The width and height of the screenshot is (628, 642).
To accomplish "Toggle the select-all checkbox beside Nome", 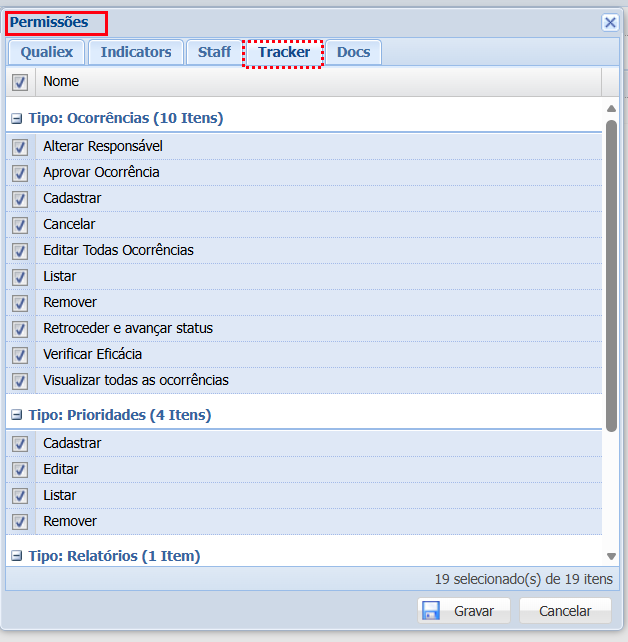I will 20,82.
